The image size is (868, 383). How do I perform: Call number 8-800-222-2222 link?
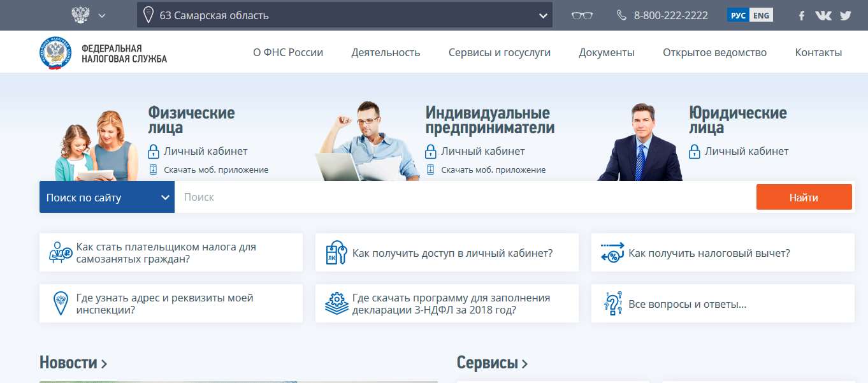670,15
